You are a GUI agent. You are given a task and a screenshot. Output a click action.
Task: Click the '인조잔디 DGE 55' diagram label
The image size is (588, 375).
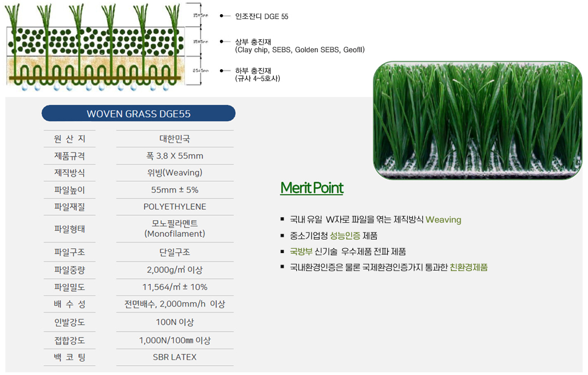point(262,16)
